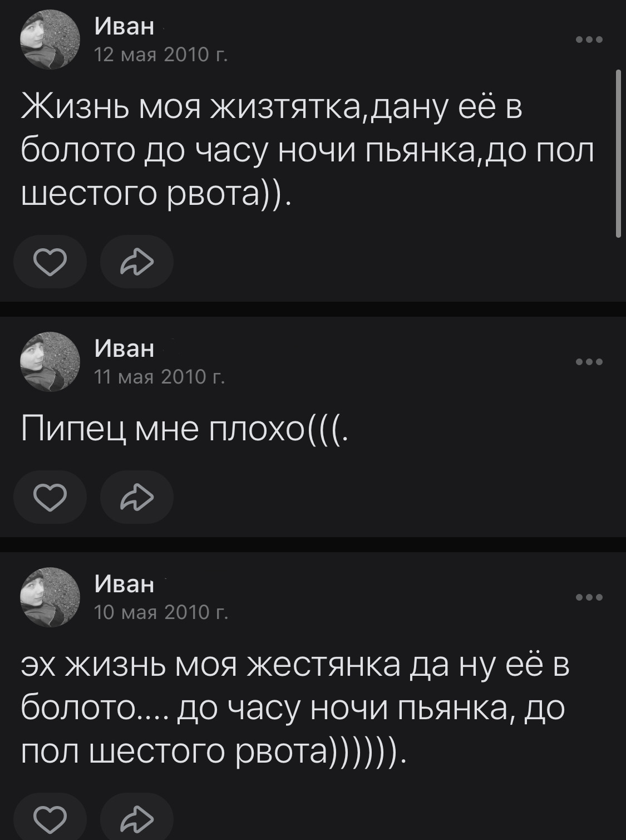Open Иван's avatar on 11 мая post

[50, 362]
